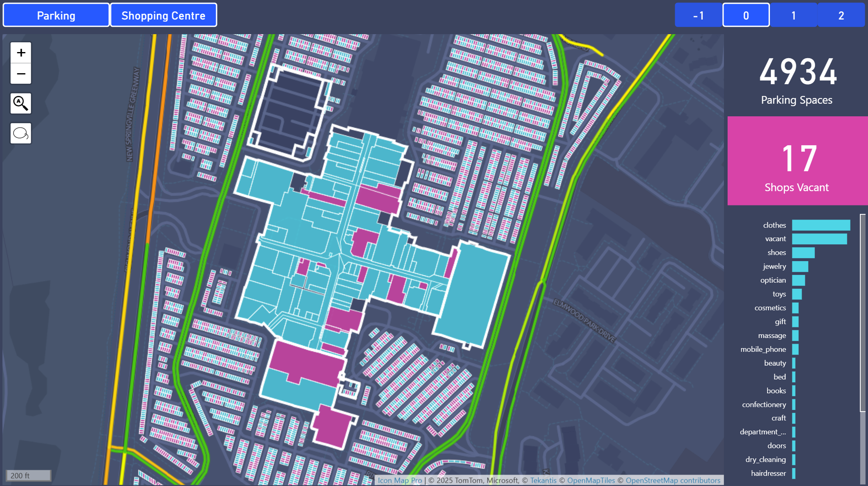
Task: Click the zoom in (+) map control
Action: 20,52
